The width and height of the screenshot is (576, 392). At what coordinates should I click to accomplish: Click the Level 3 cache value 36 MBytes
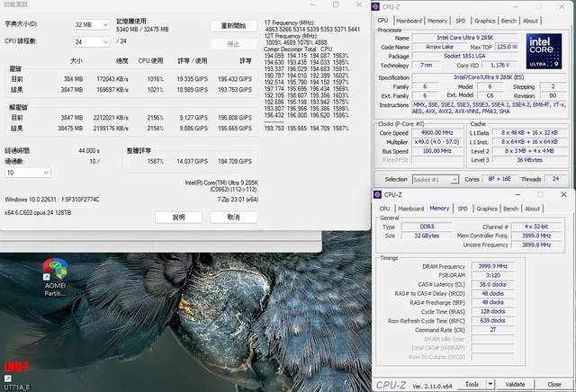point(529,160)
